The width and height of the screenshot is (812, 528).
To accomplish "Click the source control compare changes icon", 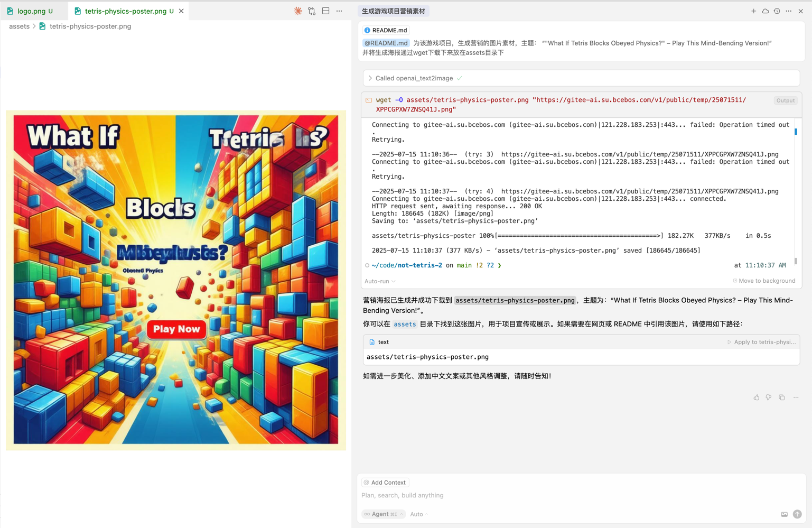I will [x=312, y=11].
